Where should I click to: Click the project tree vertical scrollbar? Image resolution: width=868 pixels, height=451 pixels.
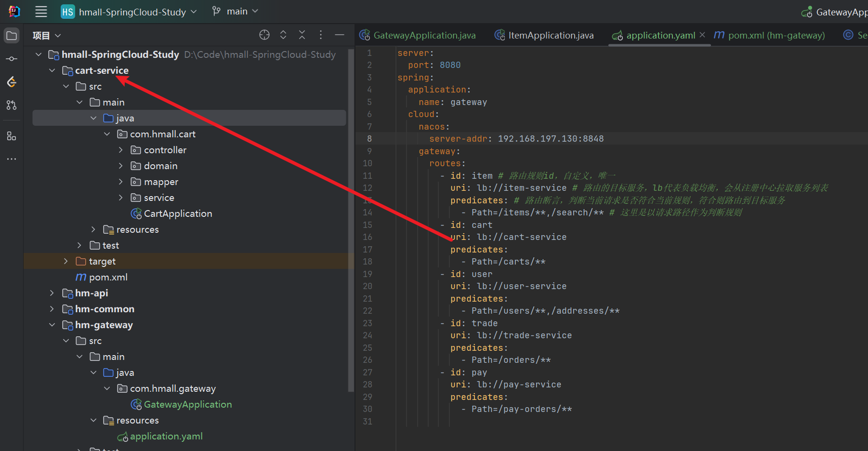tap(351, 219)
